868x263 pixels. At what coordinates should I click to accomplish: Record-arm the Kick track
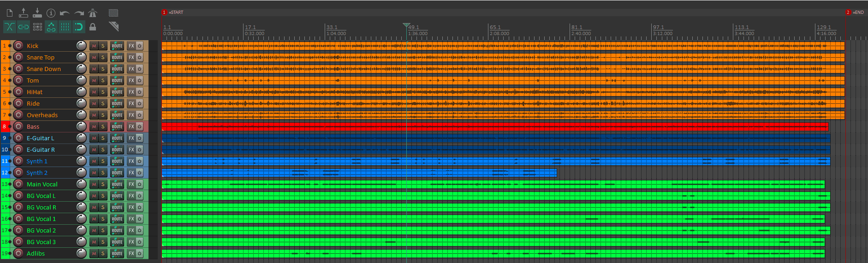(18, 46)
